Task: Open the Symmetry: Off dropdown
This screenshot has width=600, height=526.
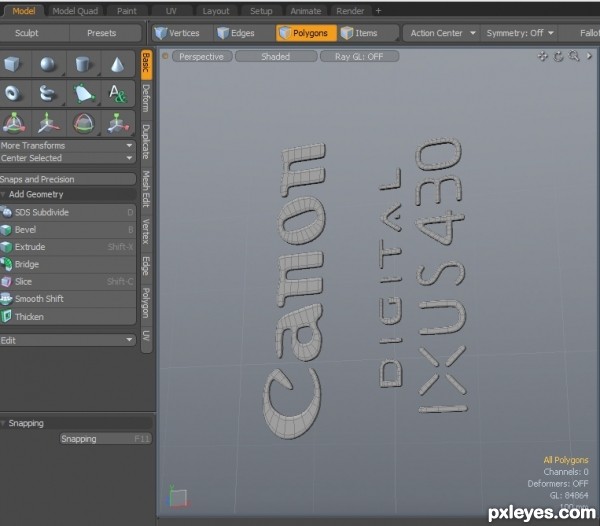Action: 520,33
